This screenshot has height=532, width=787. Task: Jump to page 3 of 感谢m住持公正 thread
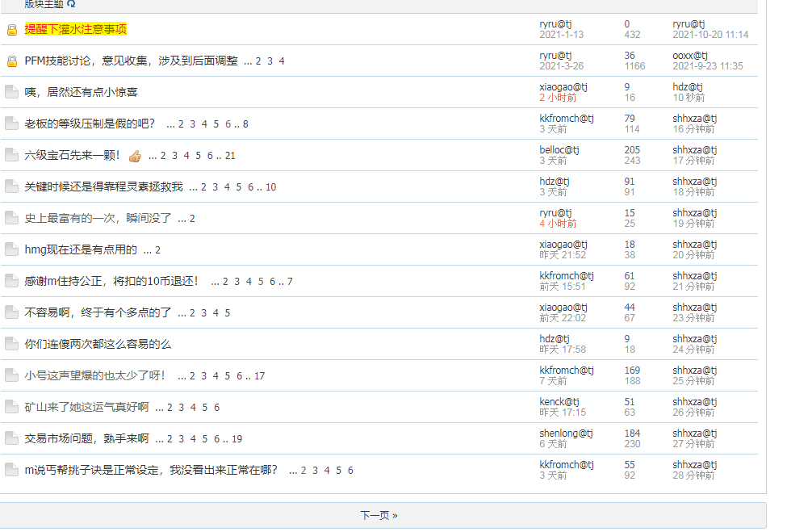pyautogui.click(x=237, y=282)
